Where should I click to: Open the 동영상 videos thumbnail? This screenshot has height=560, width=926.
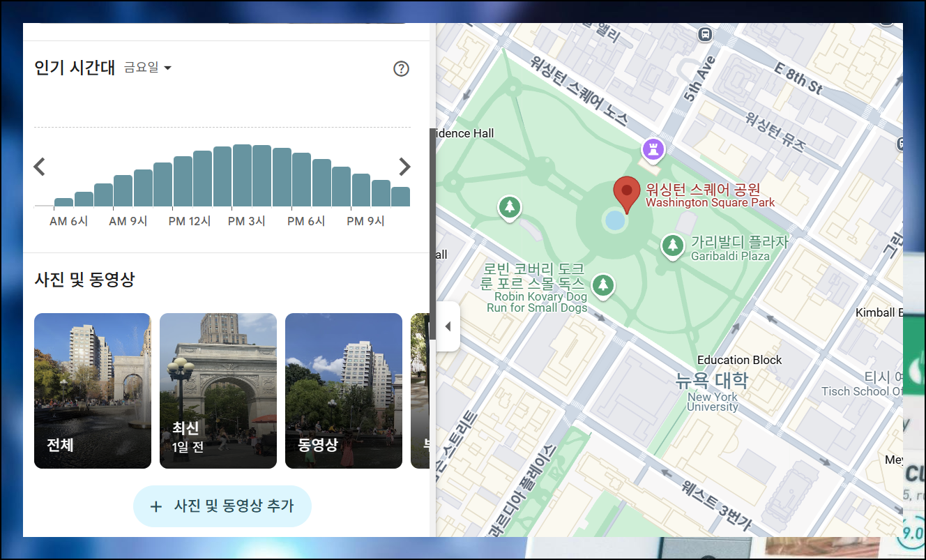point(344,391)
